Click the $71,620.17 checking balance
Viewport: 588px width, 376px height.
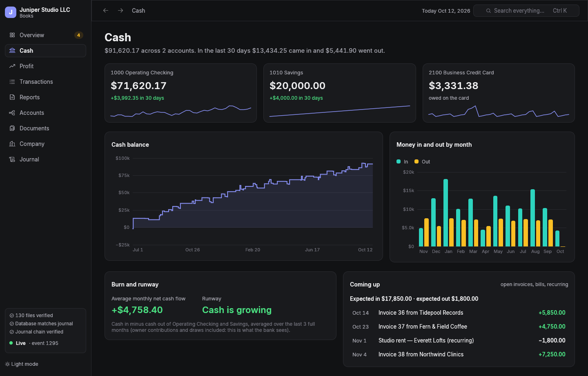pyautogui.click(x=138, y=86)
